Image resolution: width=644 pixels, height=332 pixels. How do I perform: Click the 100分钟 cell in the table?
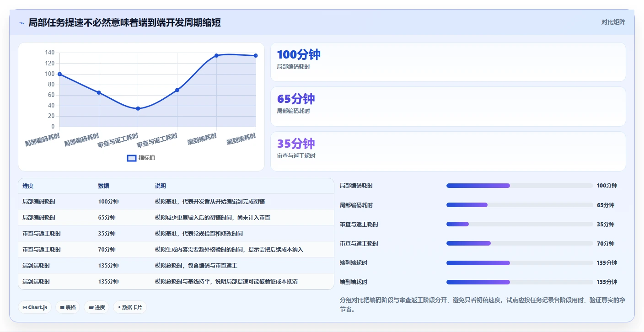coord(108,201)
